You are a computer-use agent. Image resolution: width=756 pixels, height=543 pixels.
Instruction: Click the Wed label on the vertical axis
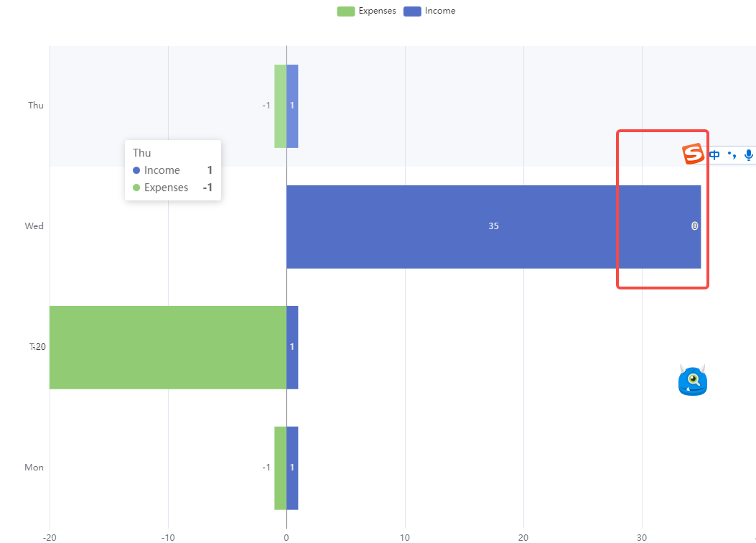point(33,226)
